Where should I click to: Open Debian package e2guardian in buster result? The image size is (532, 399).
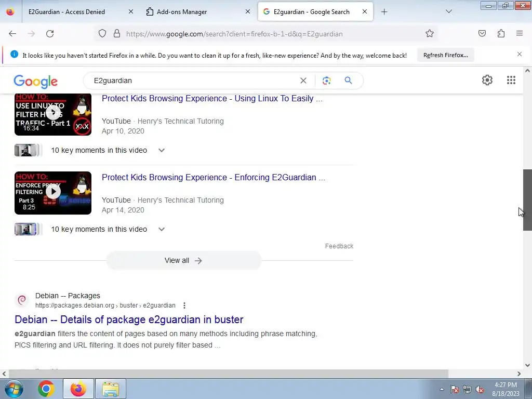[x=129, y=320]
